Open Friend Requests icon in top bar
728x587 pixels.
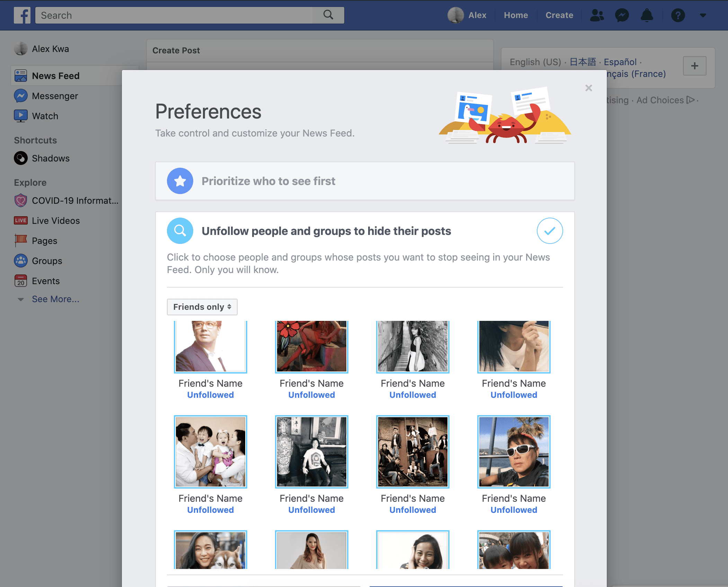[597, 15]
